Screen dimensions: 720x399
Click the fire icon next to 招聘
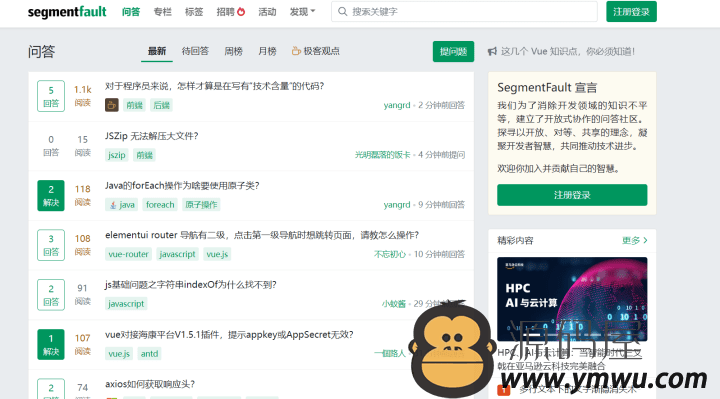click(241, 11)
